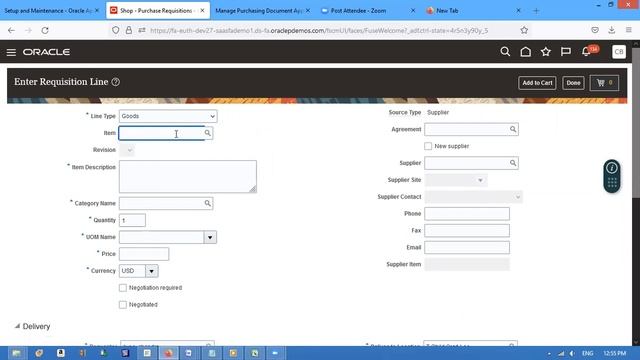This screenshot has width=640, height=360.
Task: Click the Agreement input field
Action: point(467,129)
